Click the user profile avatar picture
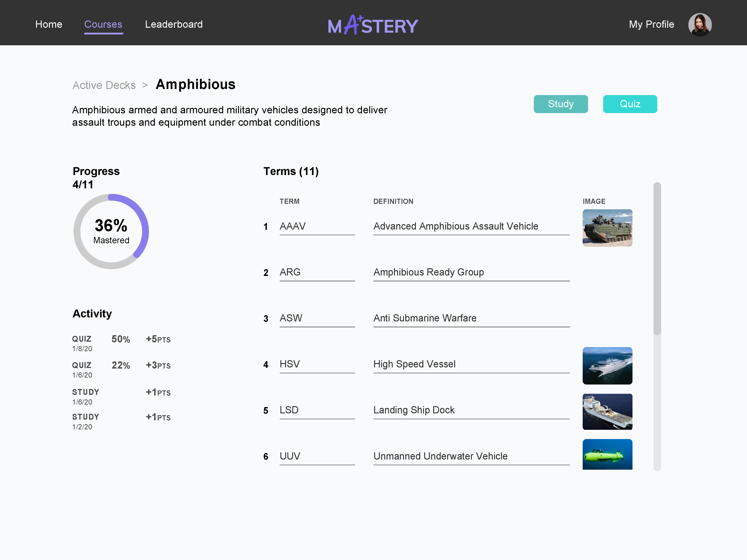The height and width of the screenshot is (560, 747). pos(700,25)
